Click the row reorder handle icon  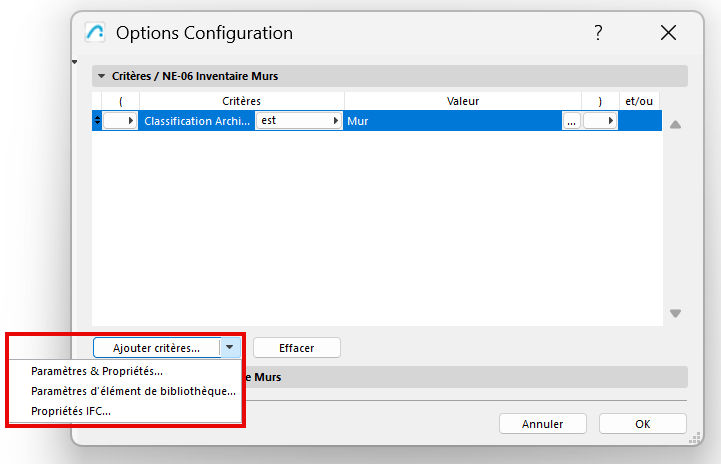point(96,120)
